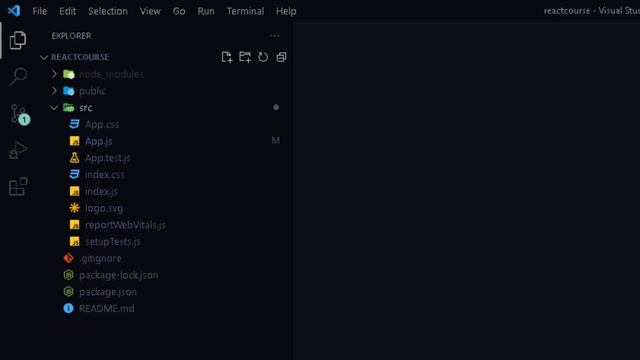640x360 pixels.
Task: Click the info icon beside README.md
Action: click(68, 308)
